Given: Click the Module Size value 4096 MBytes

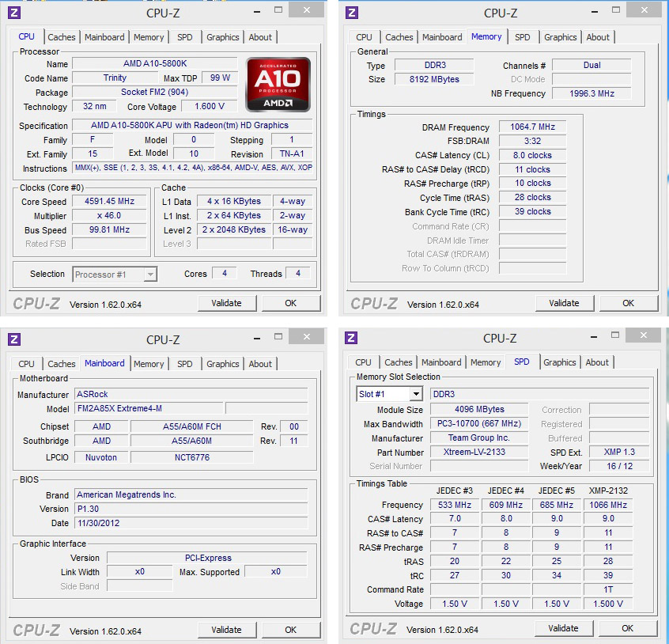Looking at the screenshot, I should (x=479, y=409).
